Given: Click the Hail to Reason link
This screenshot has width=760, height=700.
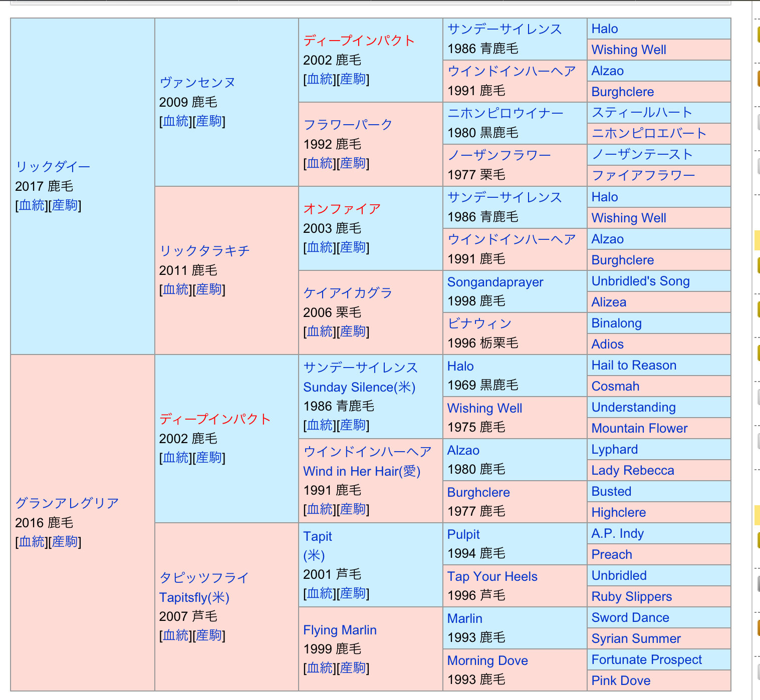Looking at the screenshot, I should tap(634, 365).
